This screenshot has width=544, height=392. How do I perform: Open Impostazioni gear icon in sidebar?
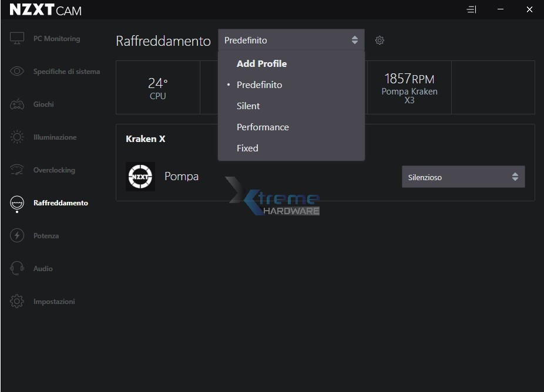click(x=17, y=302)
